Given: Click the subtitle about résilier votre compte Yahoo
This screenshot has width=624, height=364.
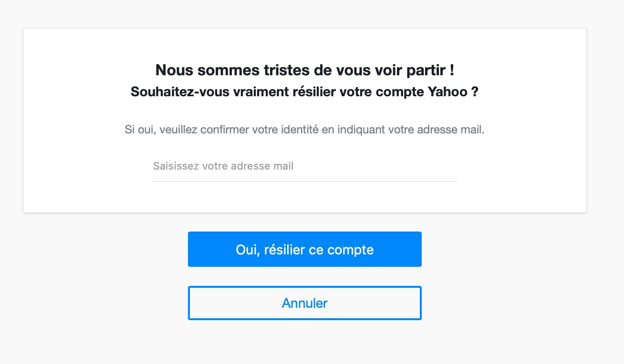Looking at the screenshot, I should tap(305, 91).
